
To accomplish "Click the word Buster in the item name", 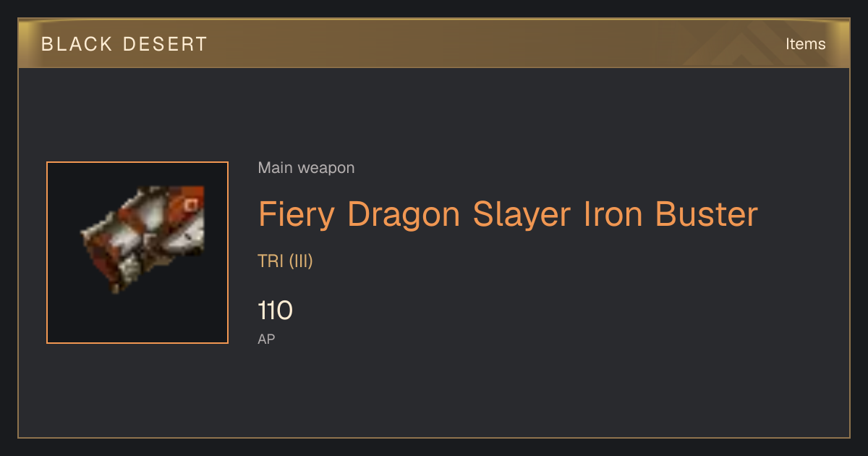I will tap(707, 214).
